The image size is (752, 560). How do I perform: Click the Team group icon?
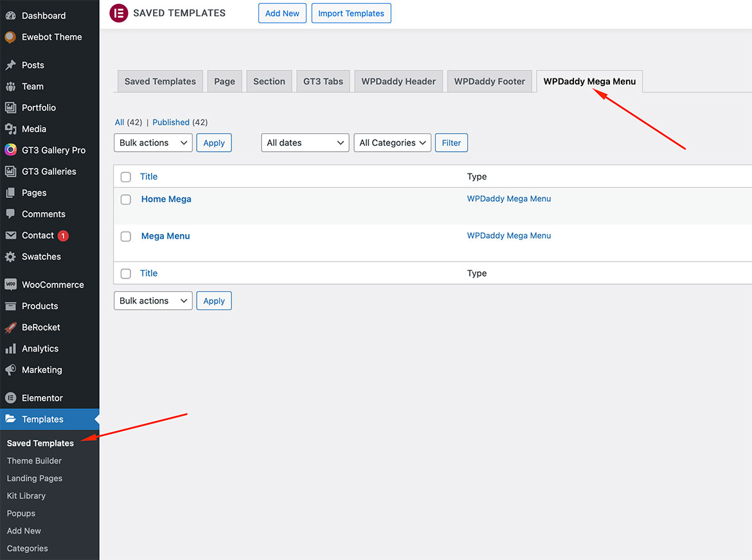coord(10,86)
